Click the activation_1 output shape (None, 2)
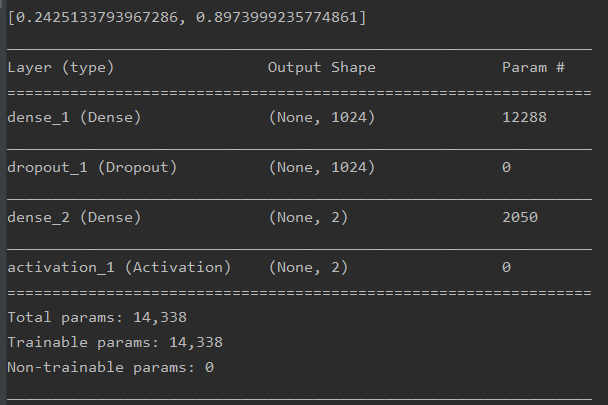608x405 pixels. tap(308, 268)
